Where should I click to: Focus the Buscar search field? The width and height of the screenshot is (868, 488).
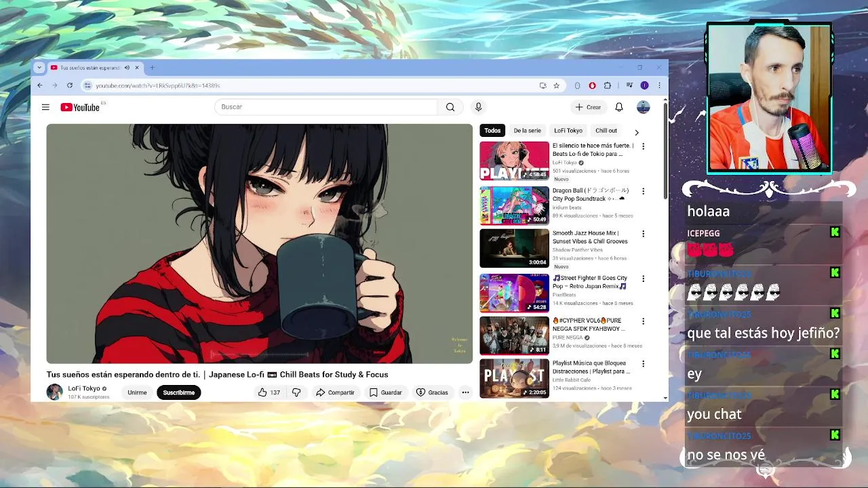(326, 107)
